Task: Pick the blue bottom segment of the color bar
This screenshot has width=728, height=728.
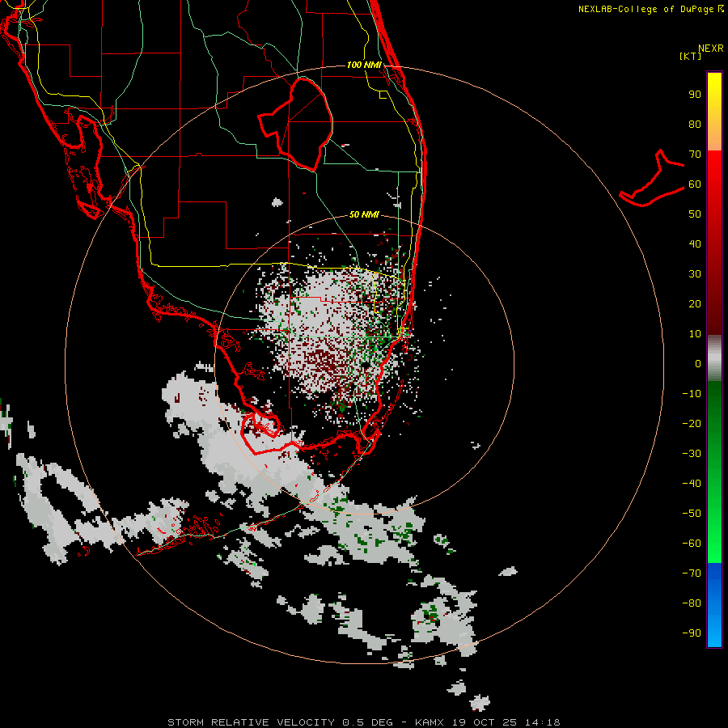Action: [714, 605]
